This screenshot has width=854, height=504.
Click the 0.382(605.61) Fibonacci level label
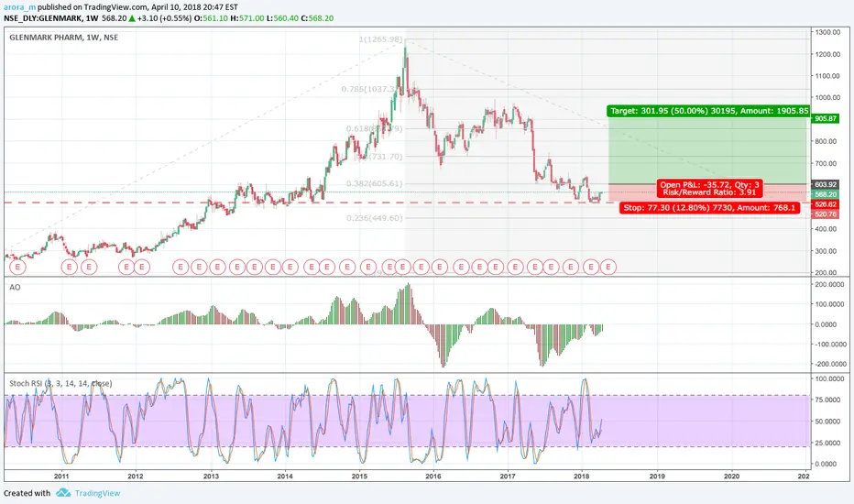coord(374,183)
